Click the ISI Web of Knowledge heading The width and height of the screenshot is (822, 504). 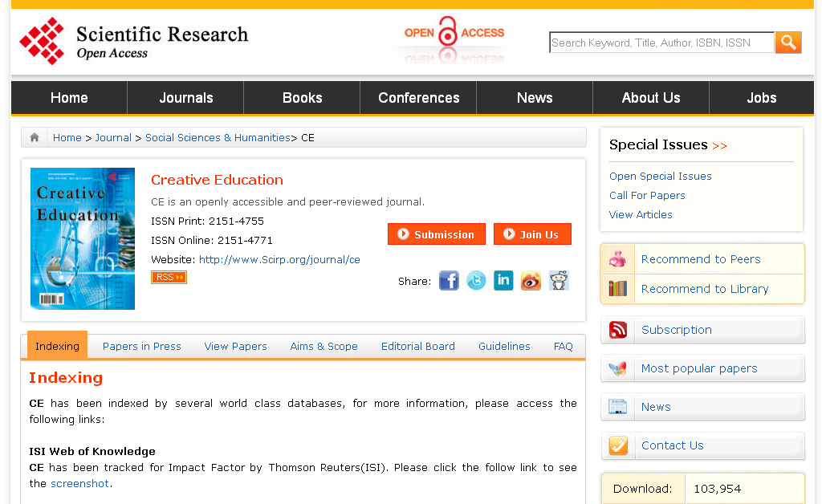(x=92, y=452)
